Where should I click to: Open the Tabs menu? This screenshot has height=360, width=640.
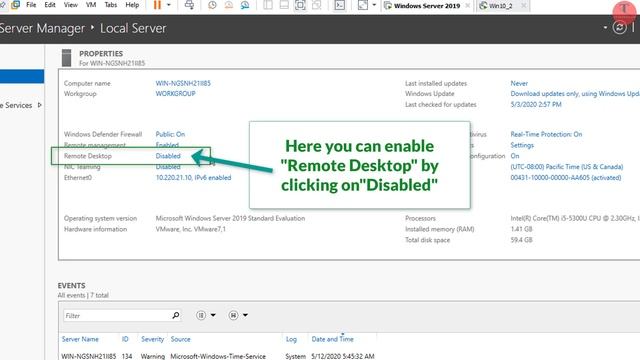111,5
